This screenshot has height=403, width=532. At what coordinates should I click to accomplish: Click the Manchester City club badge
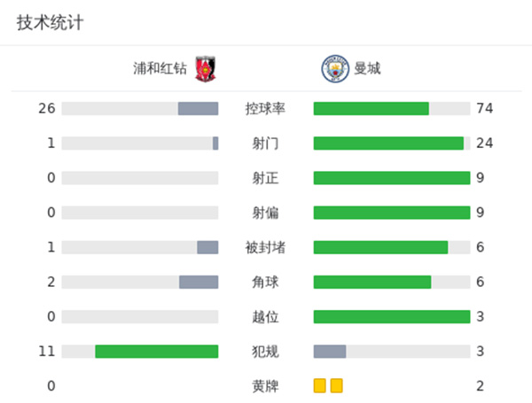click(334, 68)
